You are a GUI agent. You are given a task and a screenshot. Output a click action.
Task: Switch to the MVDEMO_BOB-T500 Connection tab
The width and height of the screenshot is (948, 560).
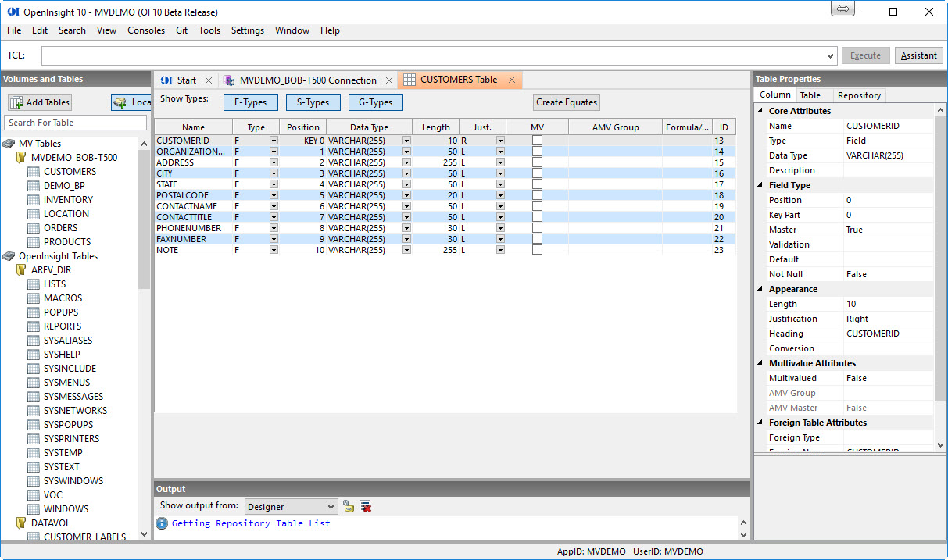(308, 80)
